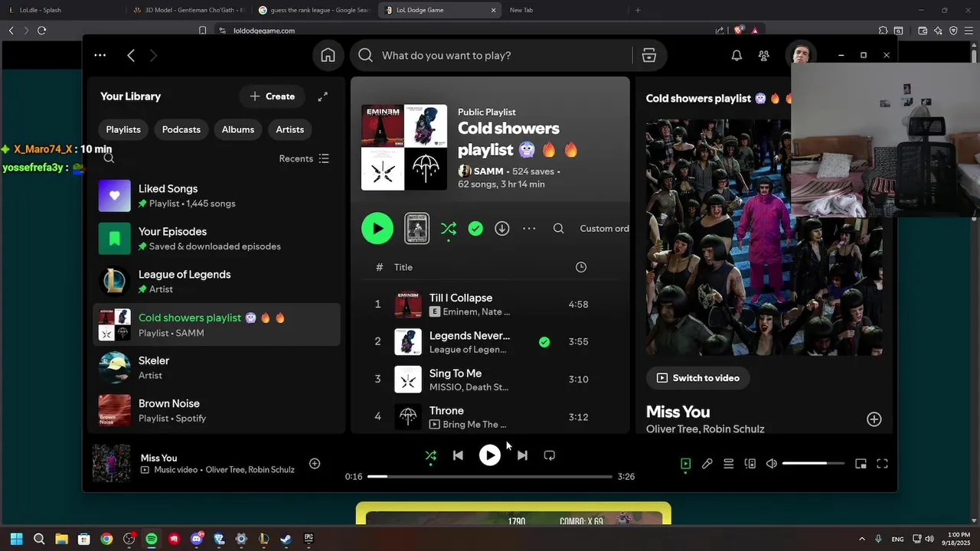Screen dimensions: 980x551
Task: Open the playback Queue
Action: pos(729,464)
